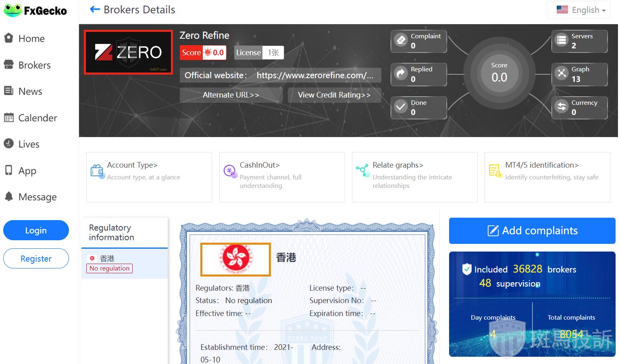Open the MT4/5 identification card
620x364 pixels.
tap(547, 177)
